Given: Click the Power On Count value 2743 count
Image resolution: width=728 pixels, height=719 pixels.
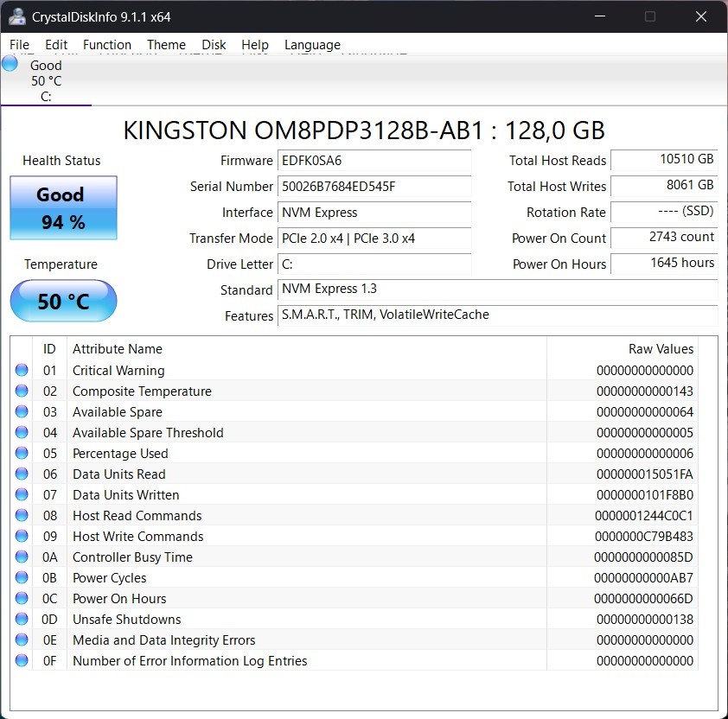Looking at the screenshot, I should click(664, 237).
